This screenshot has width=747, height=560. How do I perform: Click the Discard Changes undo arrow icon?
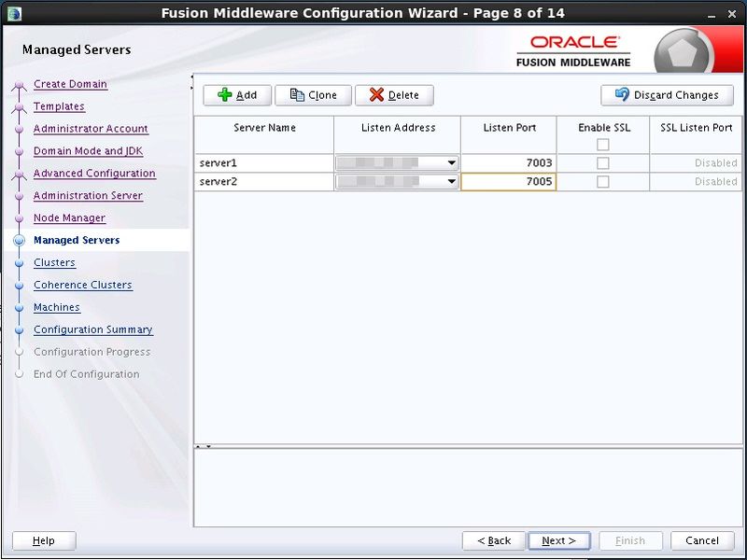coord(622,94)
